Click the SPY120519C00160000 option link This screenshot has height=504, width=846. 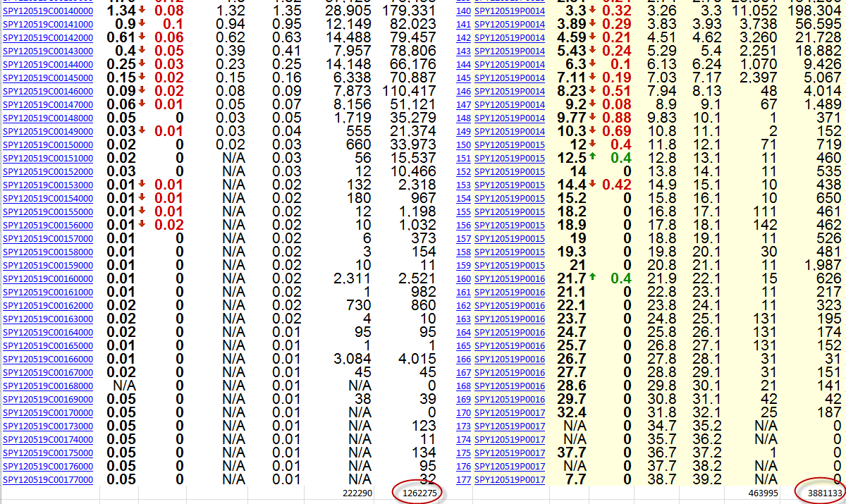tap(48, 279)
